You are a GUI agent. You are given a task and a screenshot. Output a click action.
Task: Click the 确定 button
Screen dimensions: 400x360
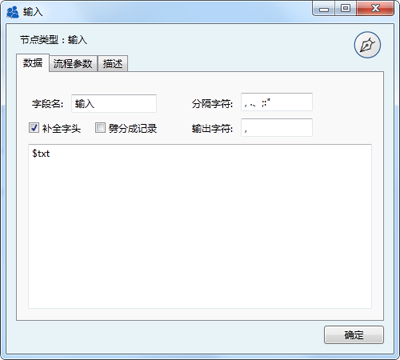[354, 335]
